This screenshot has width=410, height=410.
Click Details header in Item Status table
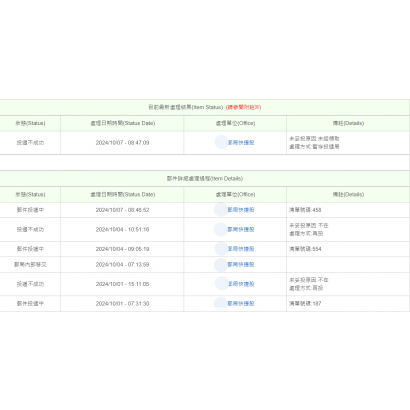point(348,123)
